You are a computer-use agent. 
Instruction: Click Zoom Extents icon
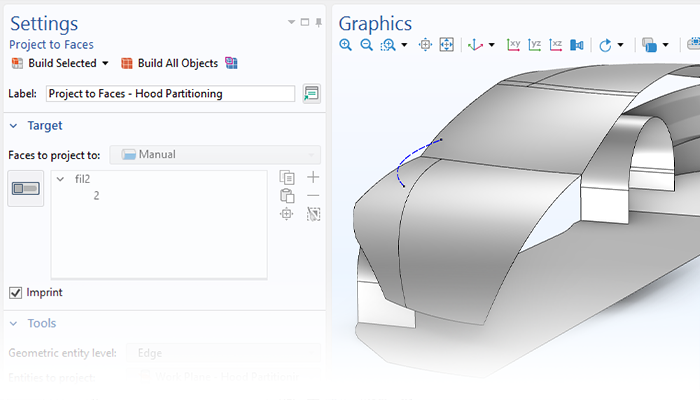pos(447,45)
